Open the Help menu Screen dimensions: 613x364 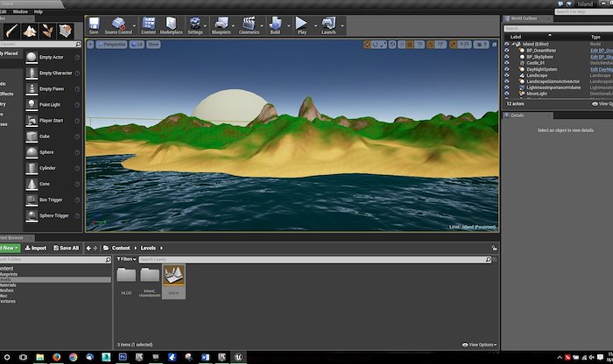(38, 11)
